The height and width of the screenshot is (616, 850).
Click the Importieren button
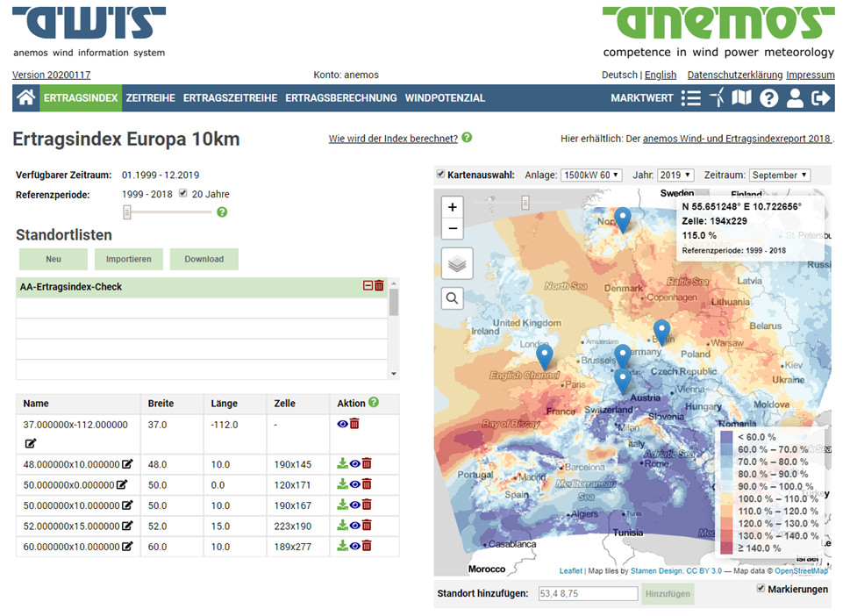(x=129, y=259)
